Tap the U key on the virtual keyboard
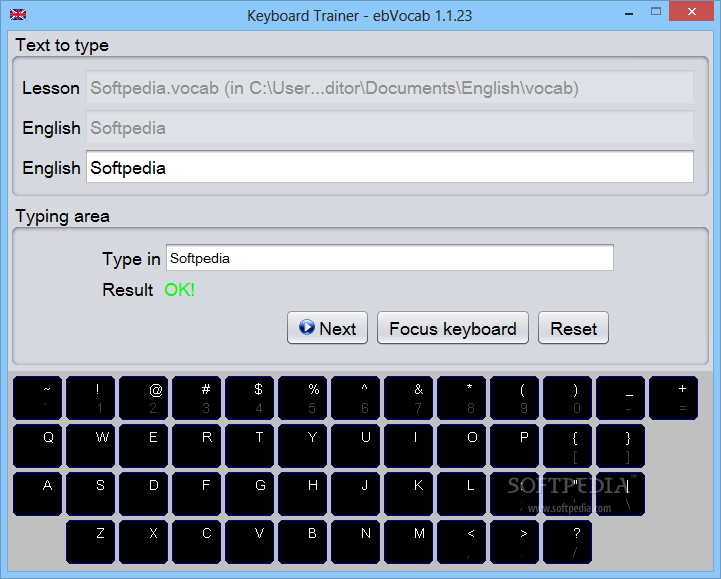Image resolution: width=721 pixels, height=579 pixels. (355, 446)
